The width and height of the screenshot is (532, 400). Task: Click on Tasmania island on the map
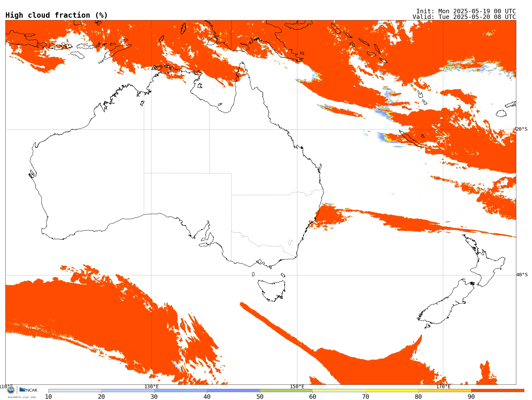271,290
